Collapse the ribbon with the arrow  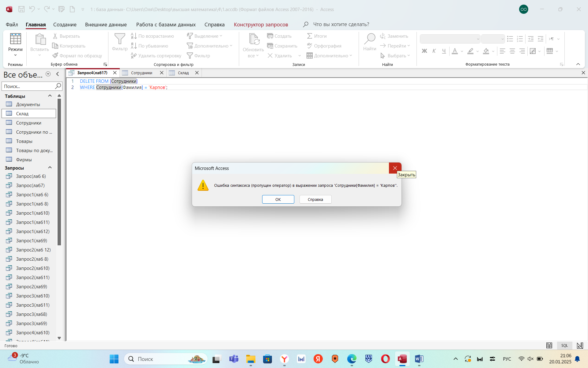[x=578, y=64]
